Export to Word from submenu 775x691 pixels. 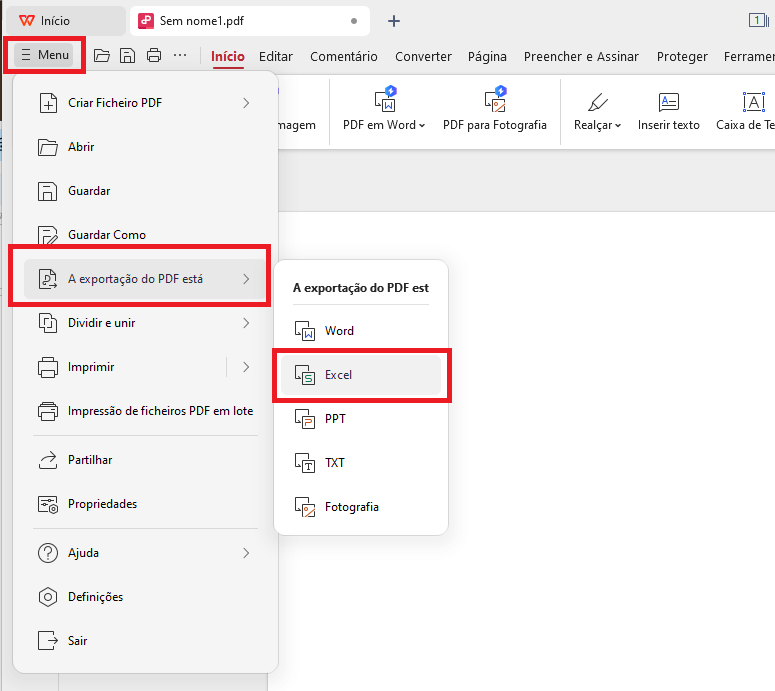[x=361, y=331]
